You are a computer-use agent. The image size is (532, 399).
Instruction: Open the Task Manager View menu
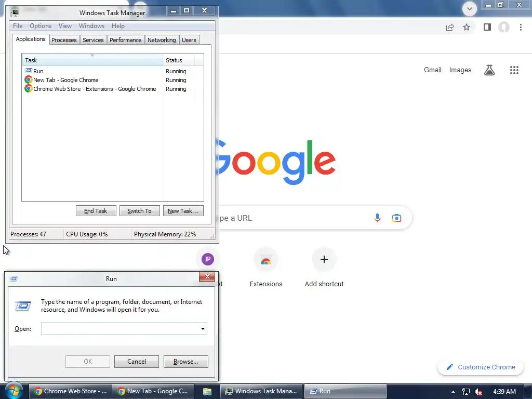(65, 26)
